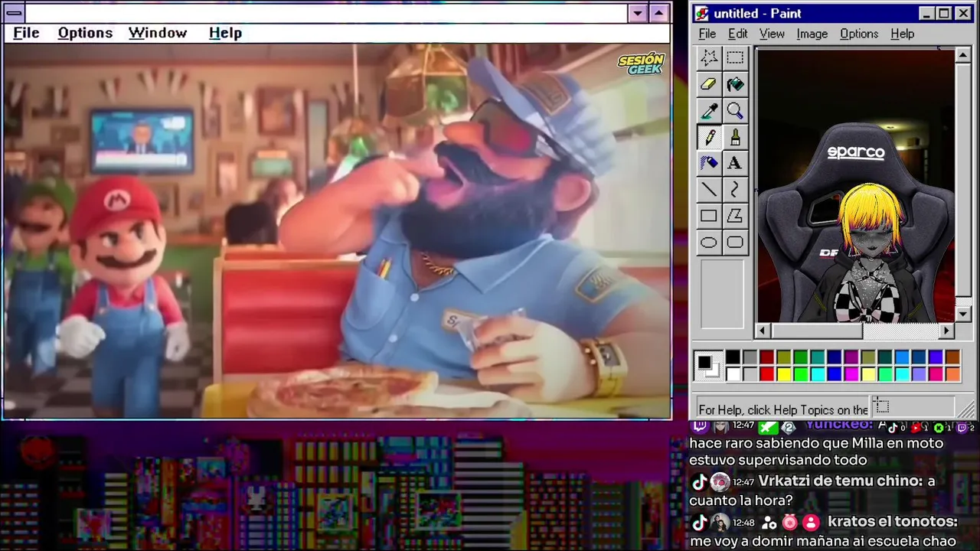Open Options menu of the video window
Screen dimensions: 980x551
85,33
